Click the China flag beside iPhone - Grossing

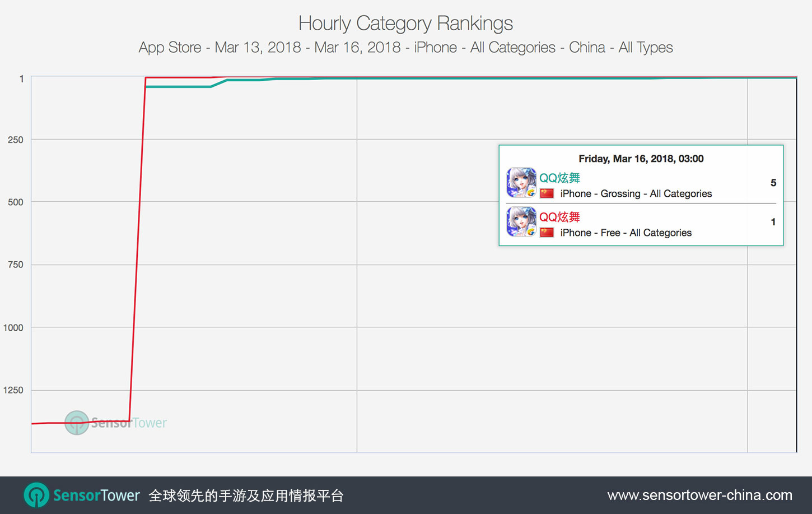click(547, 193)
